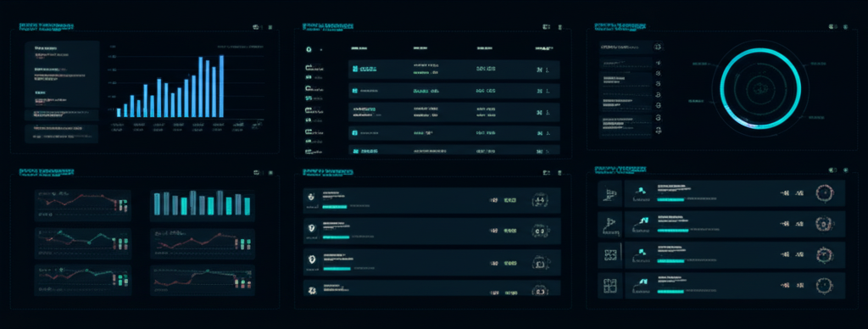This screenshot has width=868, height=329.
Task: Click the circular dial in the first floor-plan row
Action: point(824,192)
